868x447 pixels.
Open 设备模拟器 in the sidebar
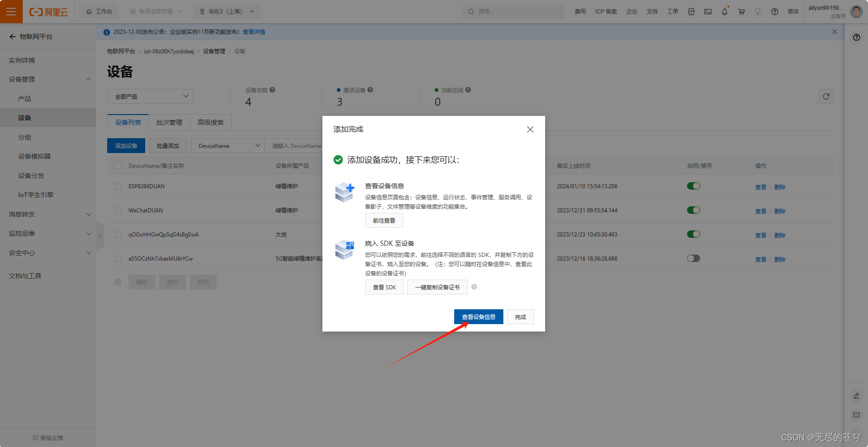34,156
